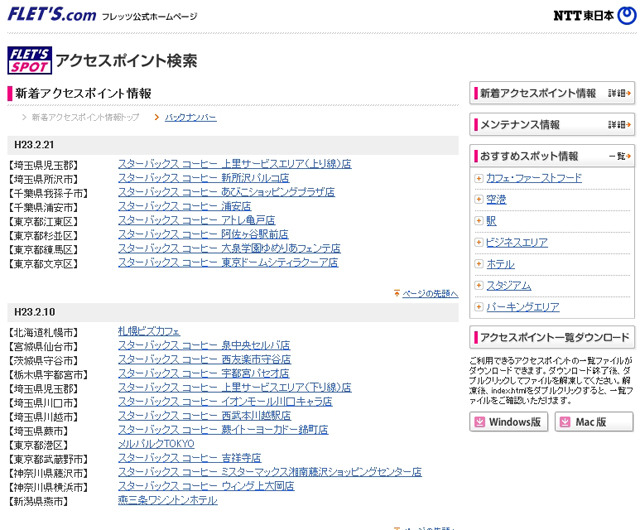
Task: Open スターバックス 新所沢パルコ店 link
Action: (x=204, y=178)
